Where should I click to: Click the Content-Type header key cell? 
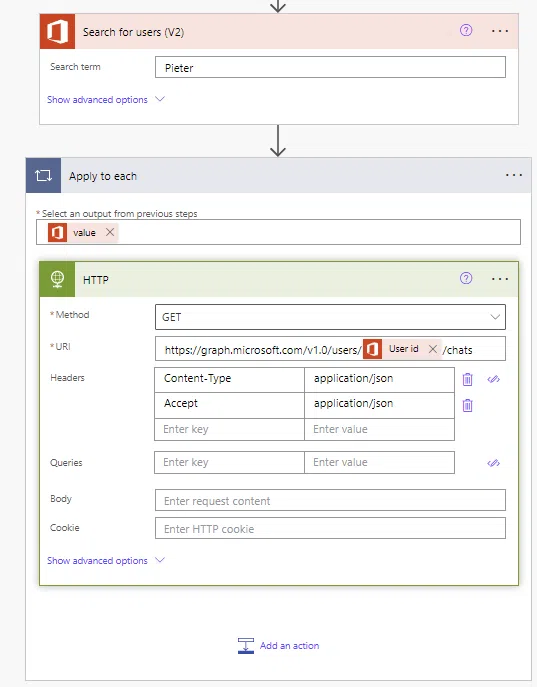pyautogui.click(x=229, y=379)
